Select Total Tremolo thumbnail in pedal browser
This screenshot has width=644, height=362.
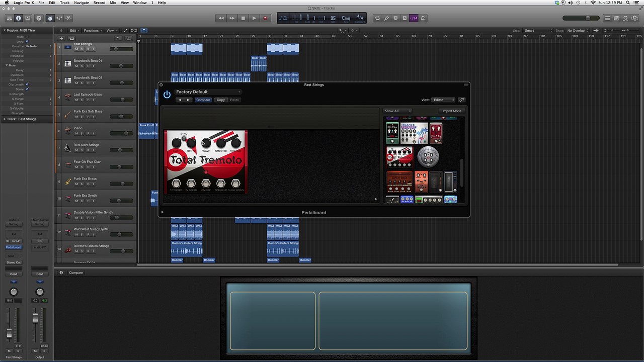[399, 157]
